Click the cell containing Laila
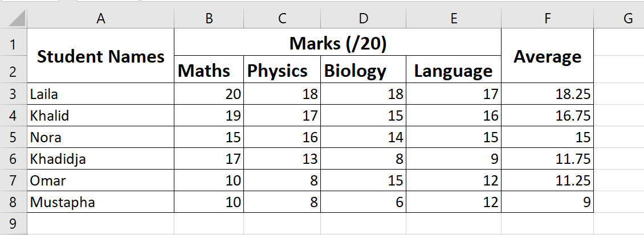The height and width of the screenshot is (235, 644). (100, 94)
